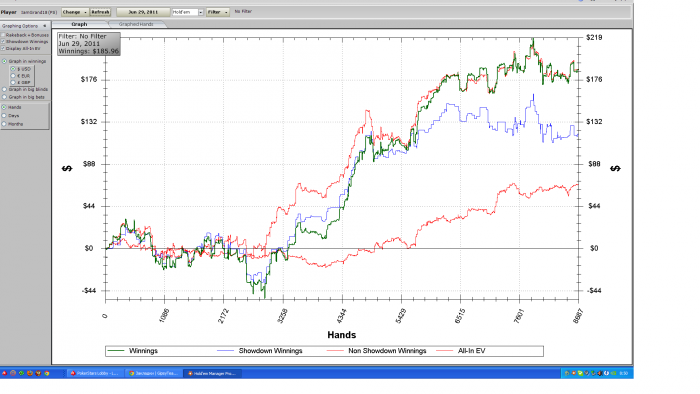700x394 pixels.
Task: Launch Chrome from quick-launch icons
Action: point(46,373)
